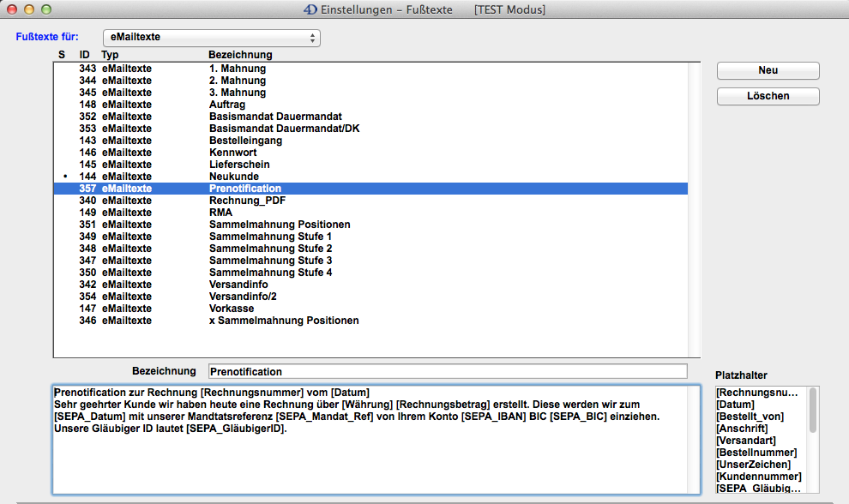Click the Neu button
The image size is (849, 504).
[x=768, y=70]
